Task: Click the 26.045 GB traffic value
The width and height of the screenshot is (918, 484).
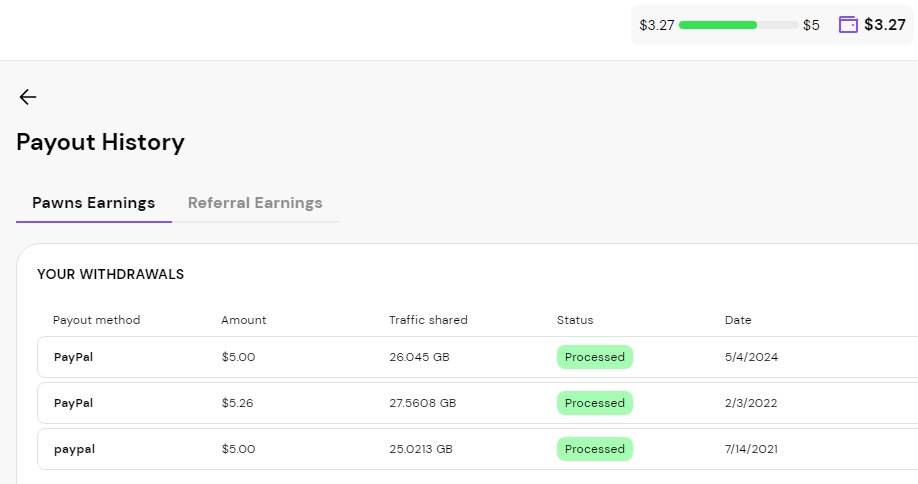Action: click(419, 357)
